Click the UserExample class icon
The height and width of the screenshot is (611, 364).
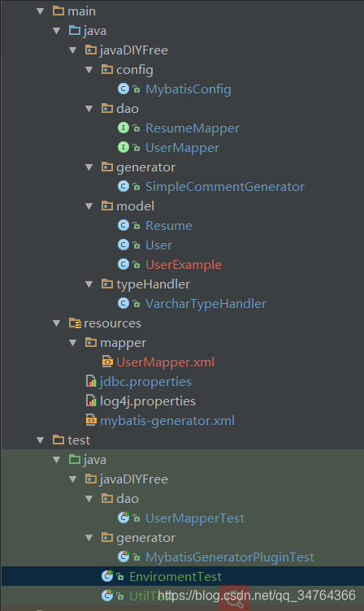pyautogui.click(x=123, y=264)
